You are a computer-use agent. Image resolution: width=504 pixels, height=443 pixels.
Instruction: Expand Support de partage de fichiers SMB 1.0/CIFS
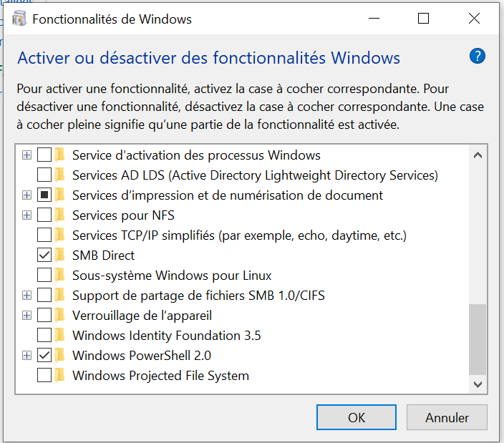coord(27,296)
